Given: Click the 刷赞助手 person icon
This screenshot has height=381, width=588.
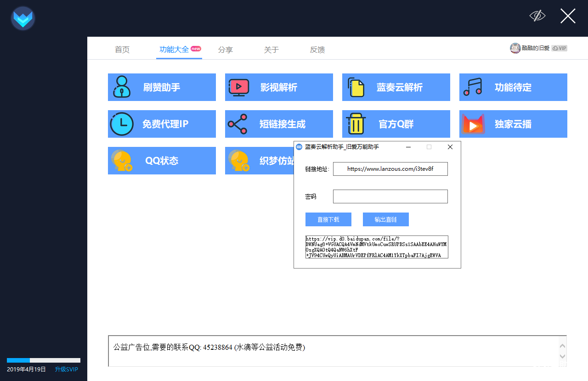Looking at the screenshot, I should coord(121,87).
